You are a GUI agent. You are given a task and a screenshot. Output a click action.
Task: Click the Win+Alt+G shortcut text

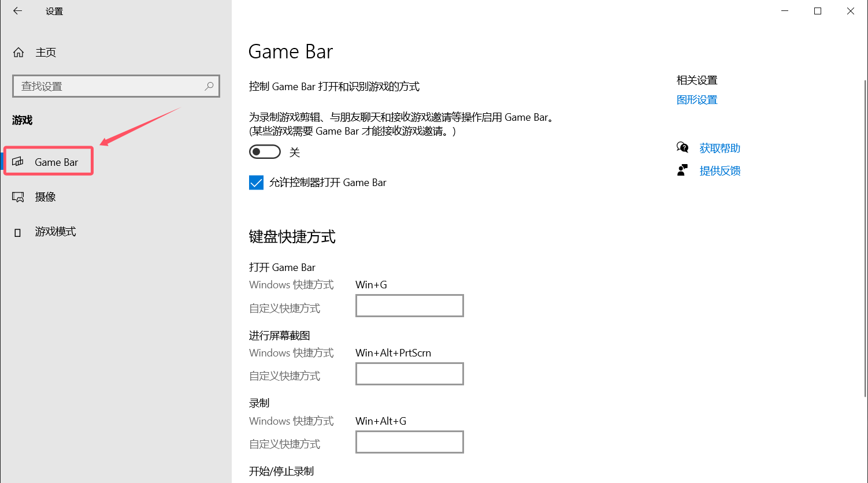(381, 421)
